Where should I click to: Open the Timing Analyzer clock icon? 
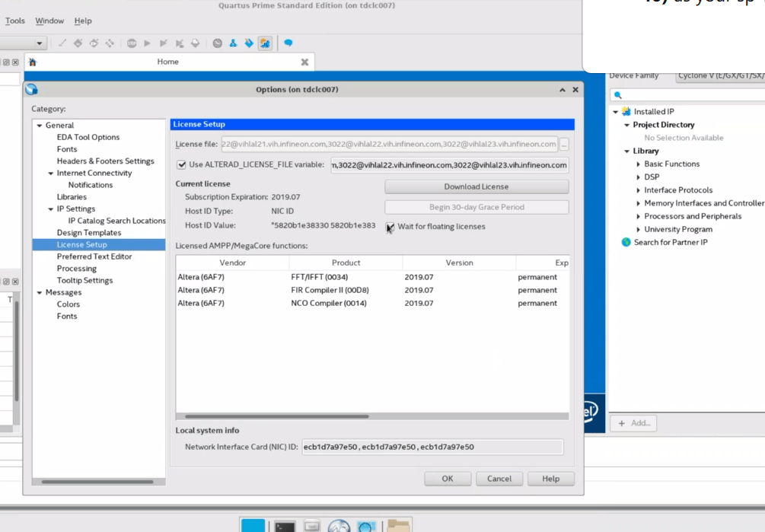click(x=217, y=43)
